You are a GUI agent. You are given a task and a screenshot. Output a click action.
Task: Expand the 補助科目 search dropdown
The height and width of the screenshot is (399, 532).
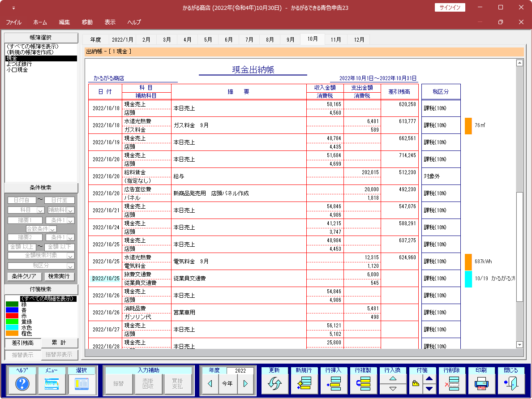[x=71, y=210]
